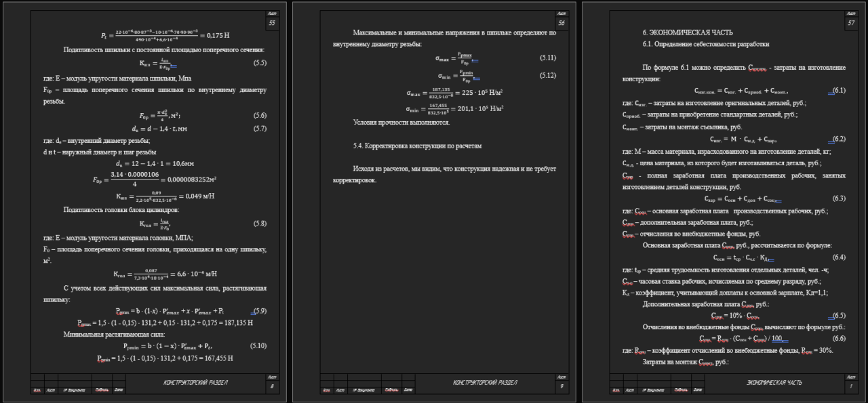
Task: Click the page number 55 box
Action: pos(272,23)
